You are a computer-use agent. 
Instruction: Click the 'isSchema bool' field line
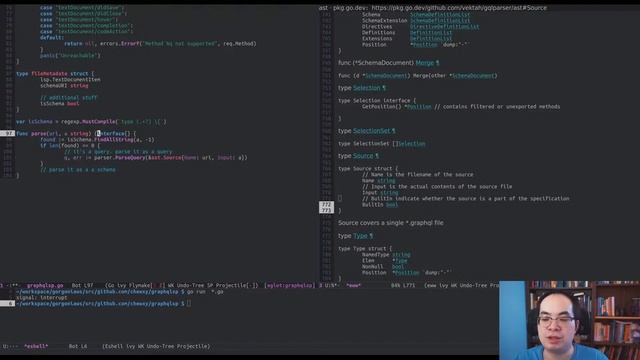(60, 104)
